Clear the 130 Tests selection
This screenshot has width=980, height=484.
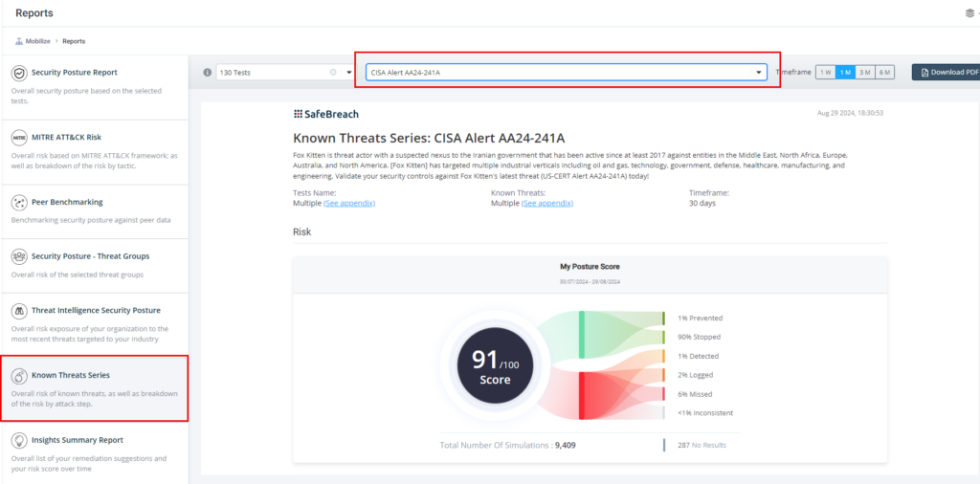tap(333, 73)
